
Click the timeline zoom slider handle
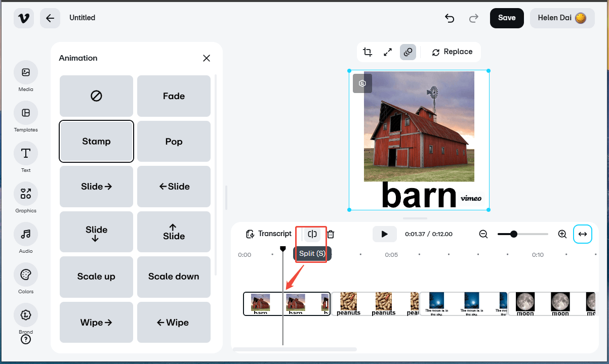click(514, 234)
